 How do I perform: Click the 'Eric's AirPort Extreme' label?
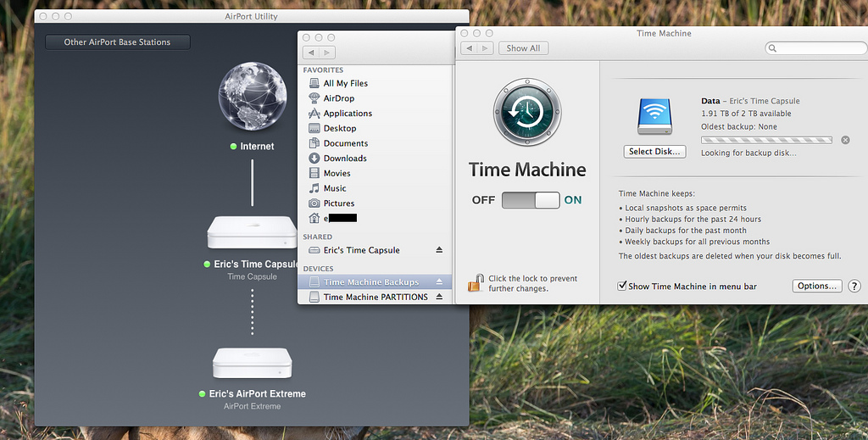[258, 393]
